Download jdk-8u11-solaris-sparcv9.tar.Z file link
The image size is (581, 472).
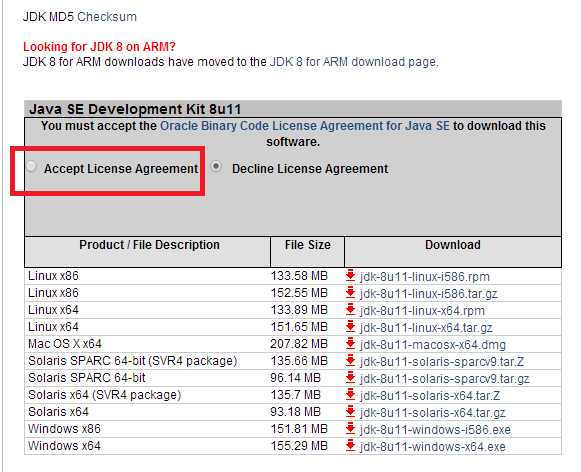point(442,362)
